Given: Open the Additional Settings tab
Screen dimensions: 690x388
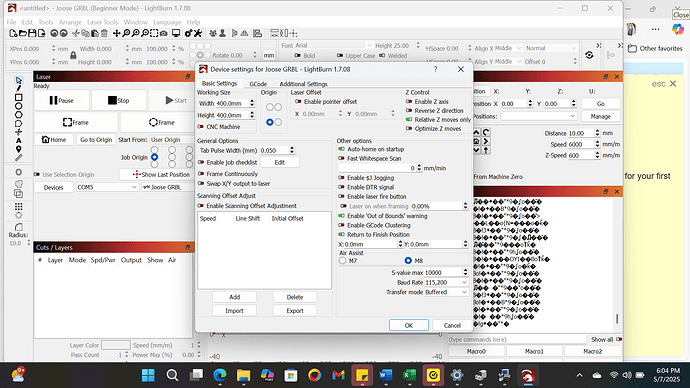Looking at the screenshot, I should [303, 84].
